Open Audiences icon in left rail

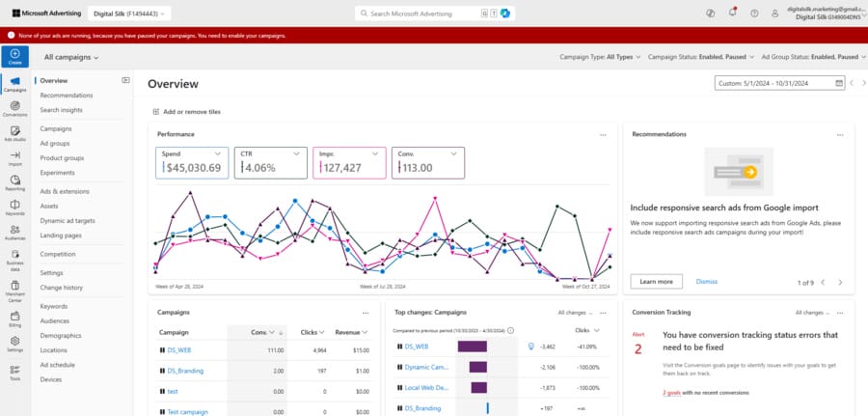point(14,233)
